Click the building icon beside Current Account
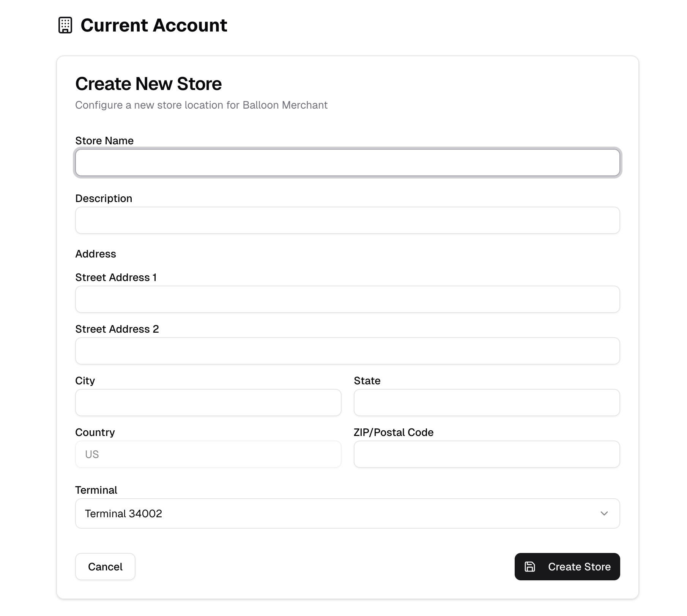The height and width of the screenshot is (616, 687). (65, 25)
